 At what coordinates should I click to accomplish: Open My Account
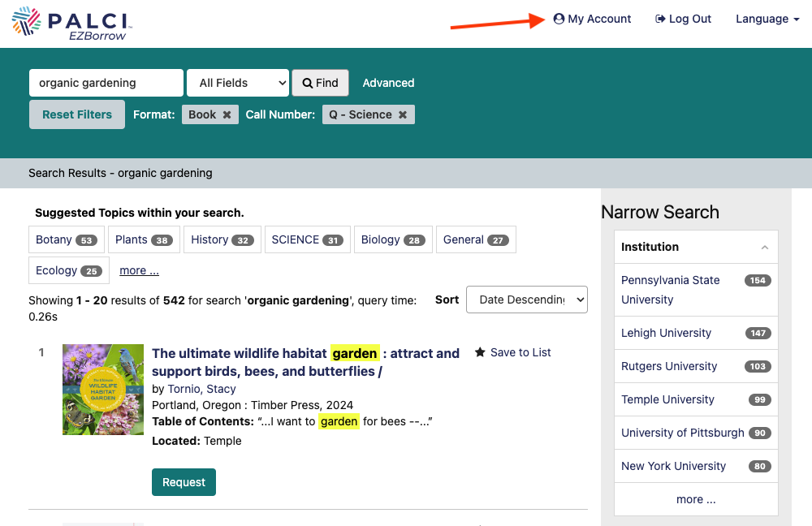(593, 19)
